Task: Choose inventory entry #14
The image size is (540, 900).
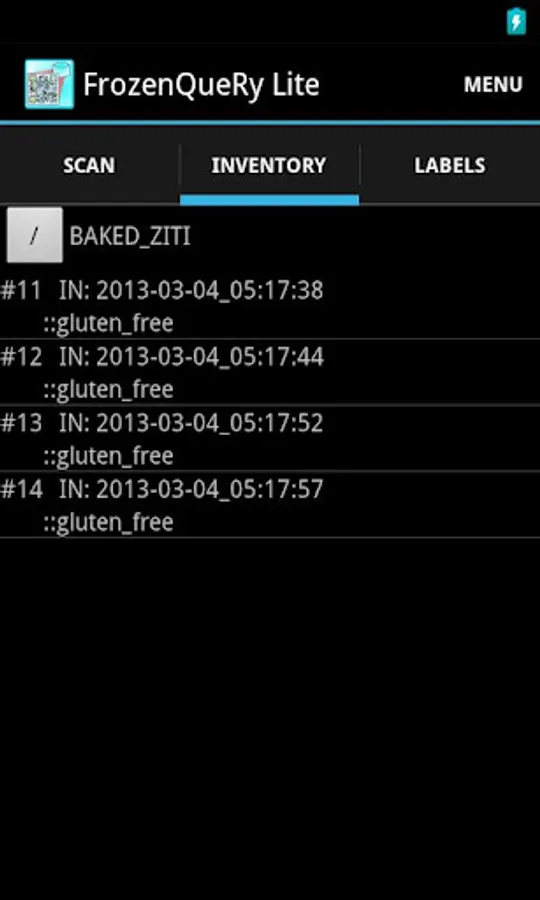Action: [x=270, y=505]
